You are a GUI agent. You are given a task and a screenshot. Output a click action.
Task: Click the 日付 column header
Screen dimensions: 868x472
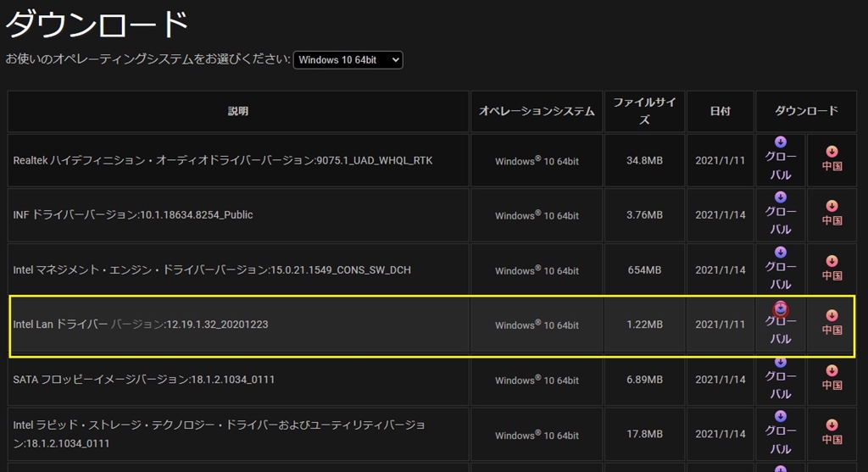pyautogui.click(x=721, y=111)
